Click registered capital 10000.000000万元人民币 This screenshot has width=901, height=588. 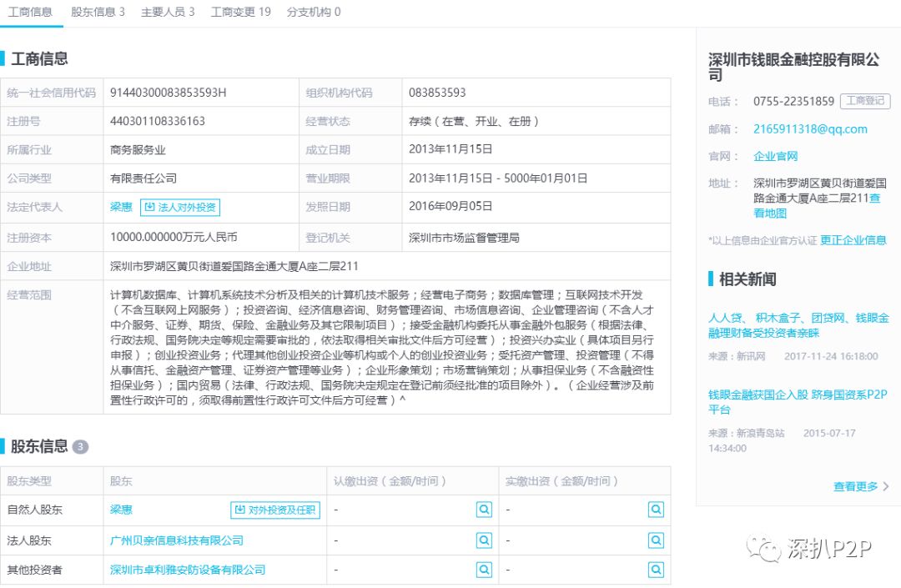pos(174,237)
